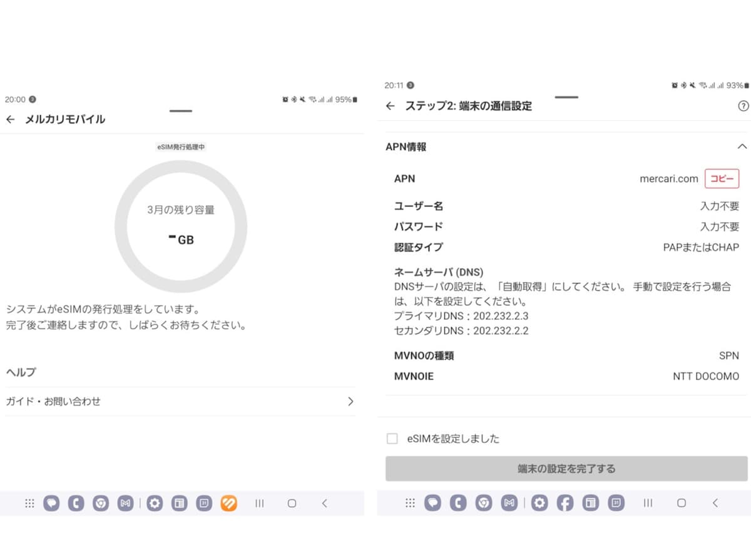Open Phone app in left screen taskbar
The width and height of the screenshot is (751, 560).
coord(76,503)
